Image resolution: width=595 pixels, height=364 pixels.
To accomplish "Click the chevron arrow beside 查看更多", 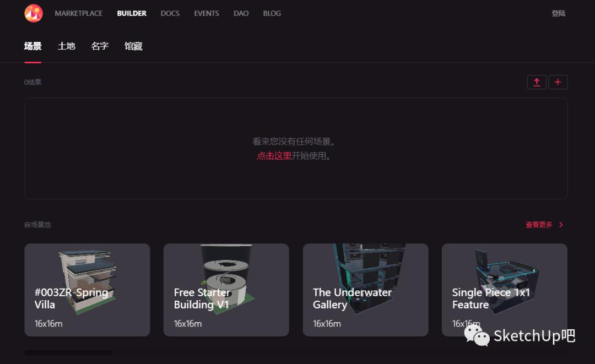I will pyautogui.click(x=561, y=225).
